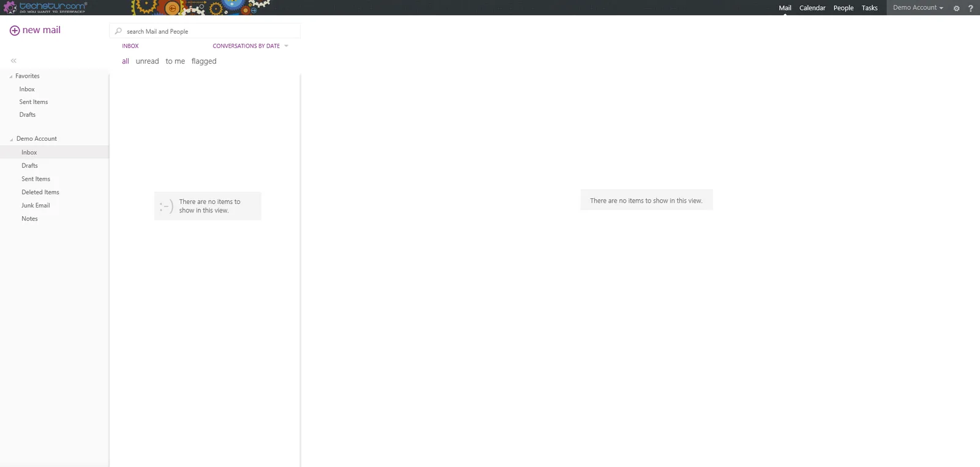Switch to Mail module
980x467 pixels.
pos(785,8)
